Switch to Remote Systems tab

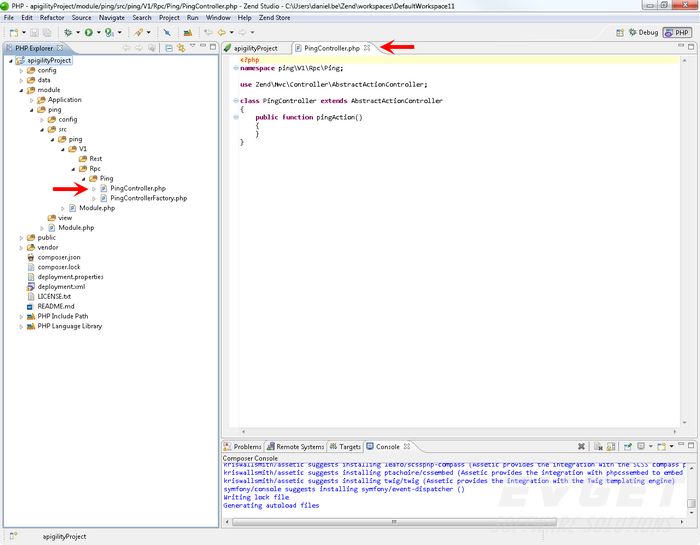pyautogui.click(x=296, y=446)
